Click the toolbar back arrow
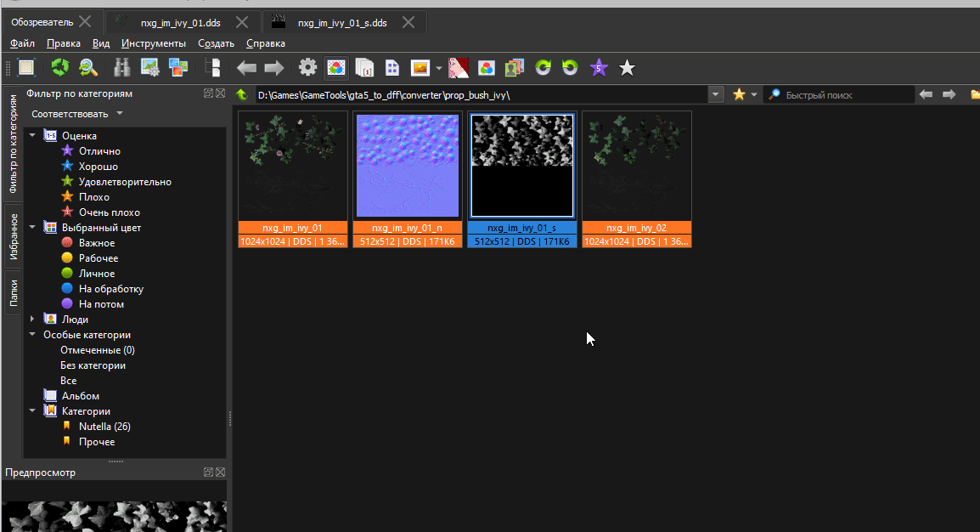980x532 pixels. coord(246,68)
